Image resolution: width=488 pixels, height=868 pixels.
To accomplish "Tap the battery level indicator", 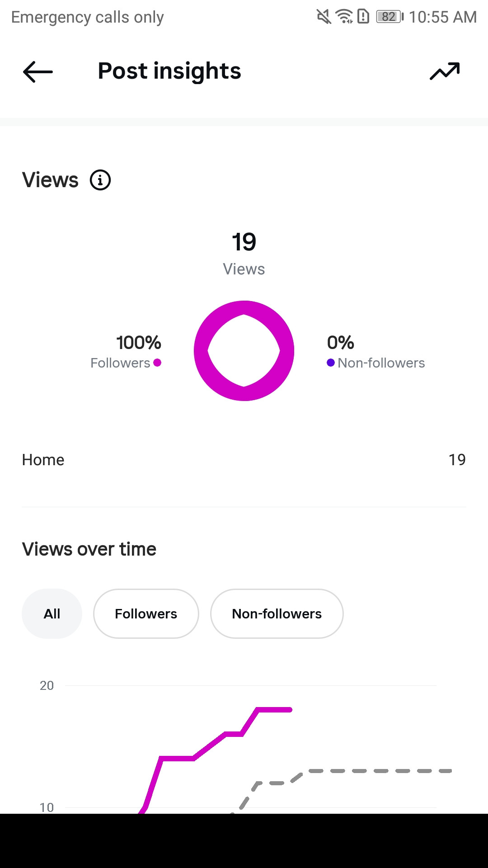I will (389, 17).
